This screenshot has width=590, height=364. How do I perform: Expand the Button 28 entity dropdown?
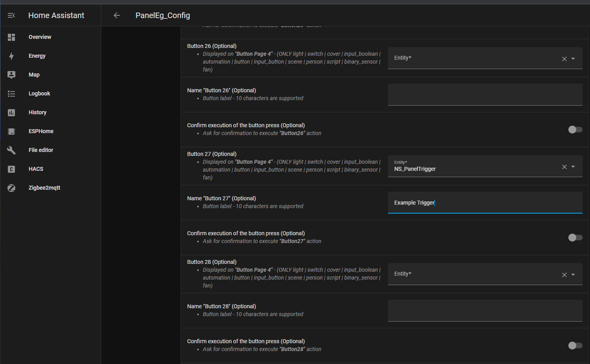(x=573, y=274)
